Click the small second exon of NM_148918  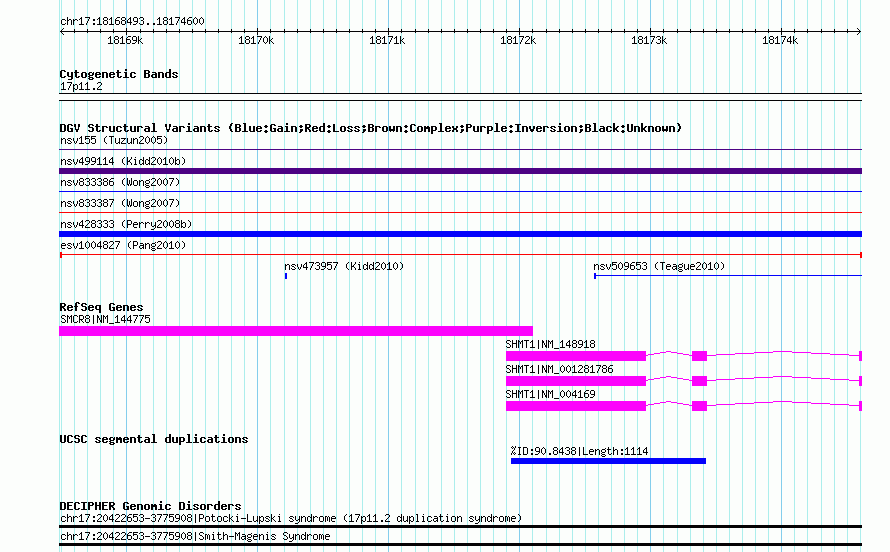pyautogui.click(x=699, y=356)
